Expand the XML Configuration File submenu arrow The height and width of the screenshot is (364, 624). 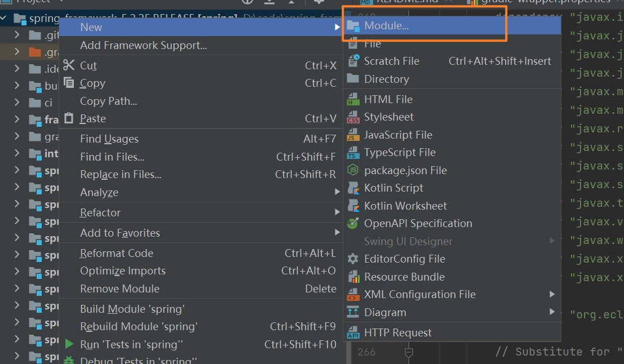point(552,294)
